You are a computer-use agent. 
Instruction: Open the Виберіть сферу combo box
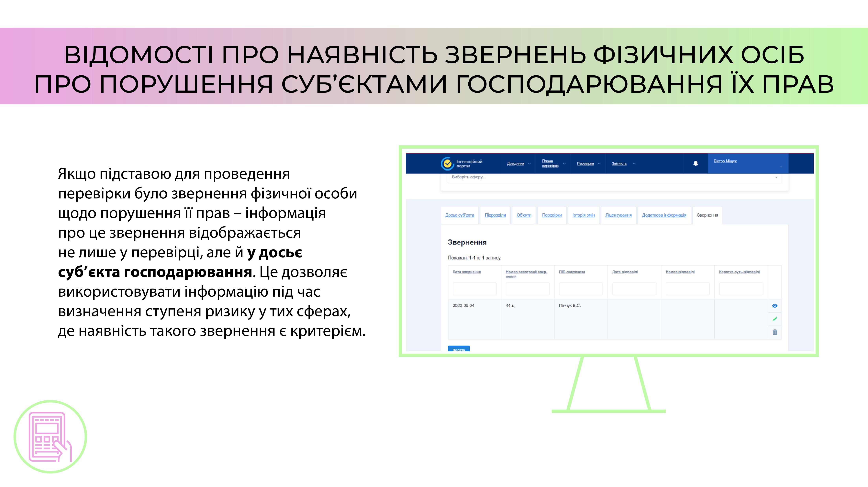(614, 177)
